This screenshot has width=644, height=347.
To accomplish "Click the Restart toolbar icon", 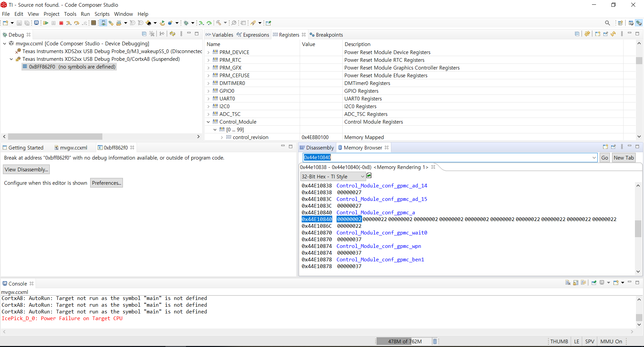I will [x=162, y=23].
